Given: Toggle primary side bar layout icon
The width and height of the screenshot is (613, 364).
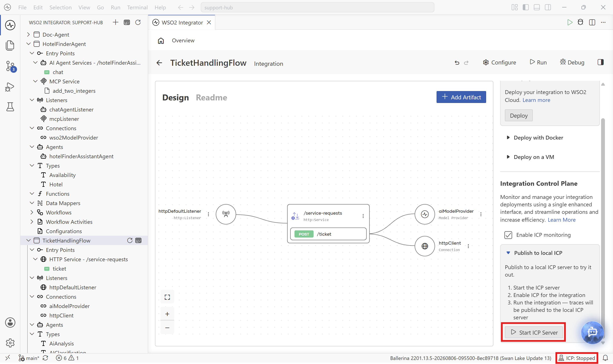Looking at the screenshot, I should point(526,7).
